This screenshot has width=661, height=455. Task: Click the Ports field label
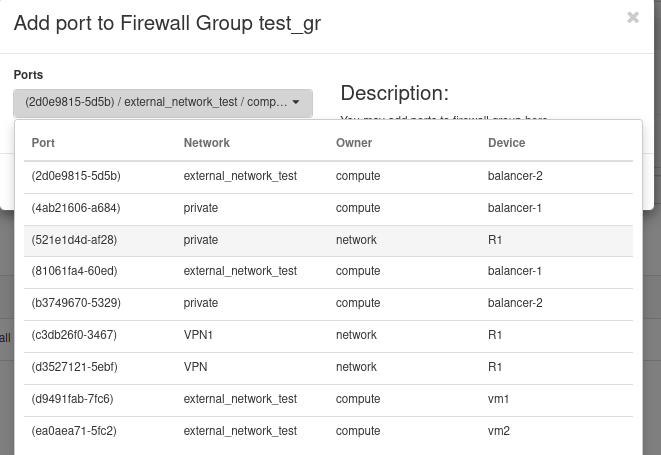point(28,75)
